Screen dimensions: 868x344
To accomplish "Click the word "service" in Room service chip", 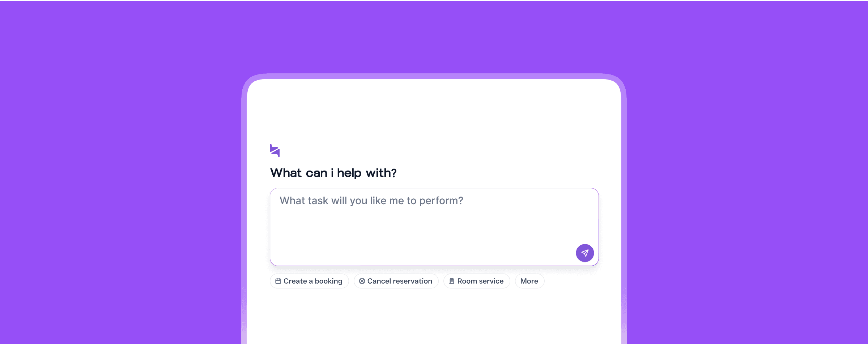I will point(491,281).
